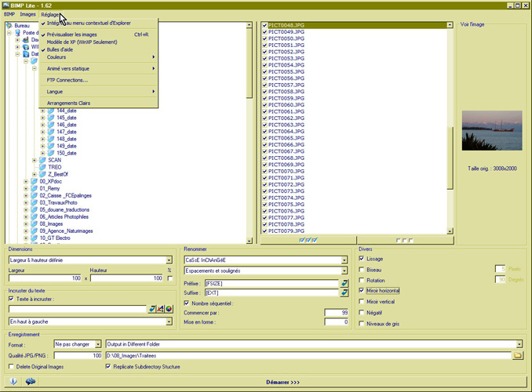Open the text color picker icon

pyautogui.click(x=170, y=308)
